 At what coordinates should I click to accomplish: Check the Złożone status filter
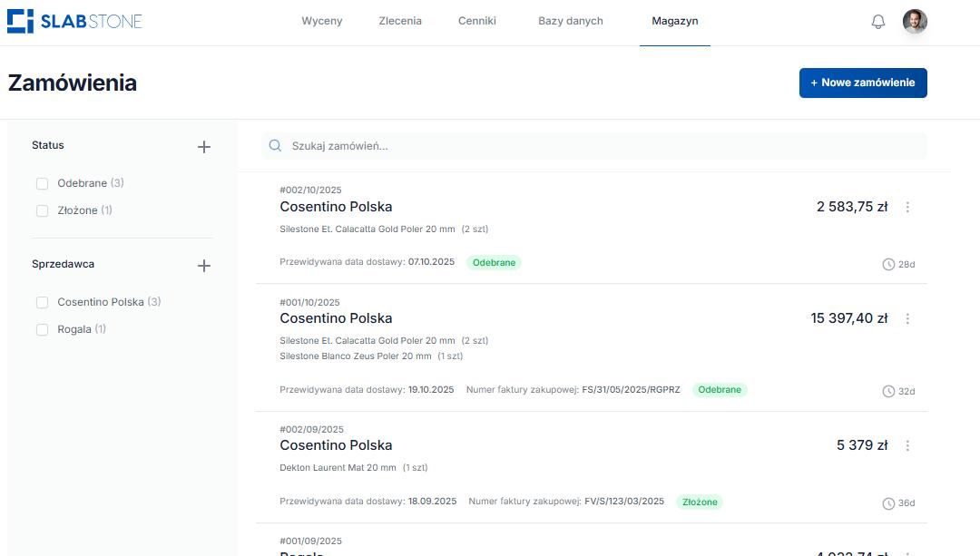42,211
